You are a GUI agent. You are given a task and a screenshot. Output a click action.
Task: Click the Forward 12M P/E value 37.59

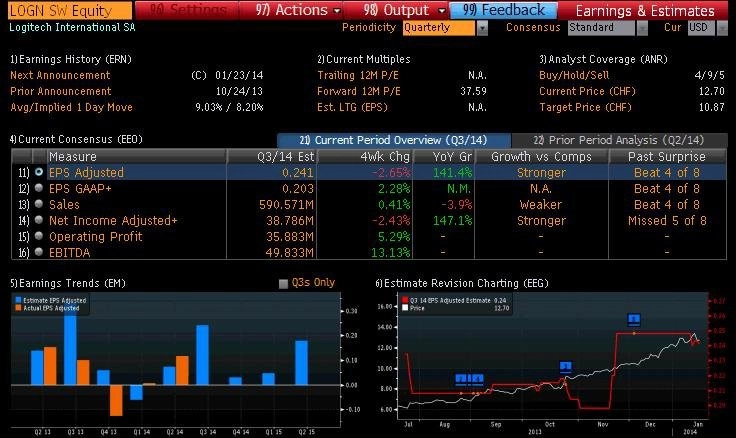pyautogui.click(x=473, y=91)
